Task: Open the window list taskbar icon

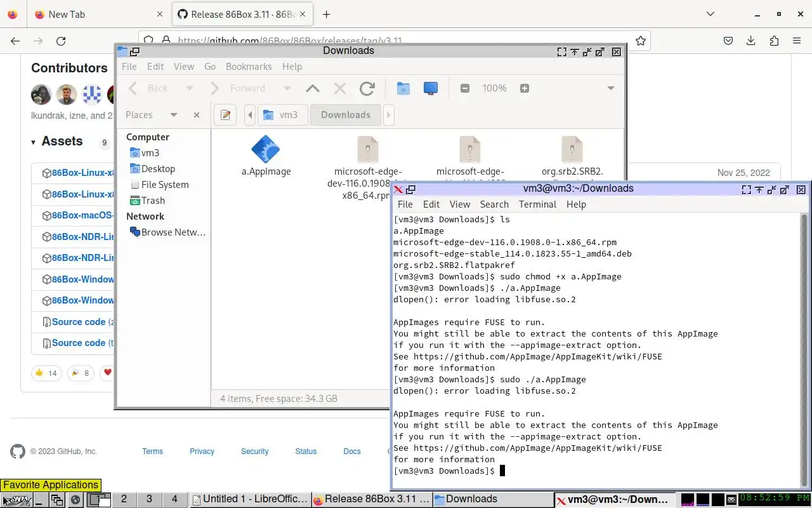Action: coord(56,500)
